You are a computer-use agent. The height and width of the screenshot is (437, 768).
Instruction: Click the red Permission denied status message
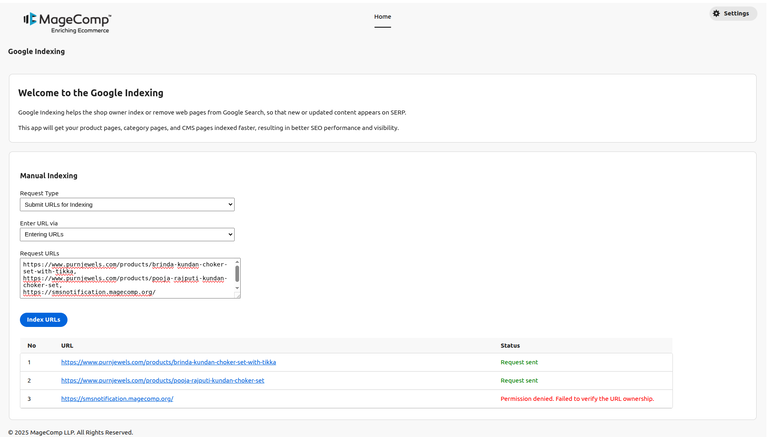[x=577, y=399]
